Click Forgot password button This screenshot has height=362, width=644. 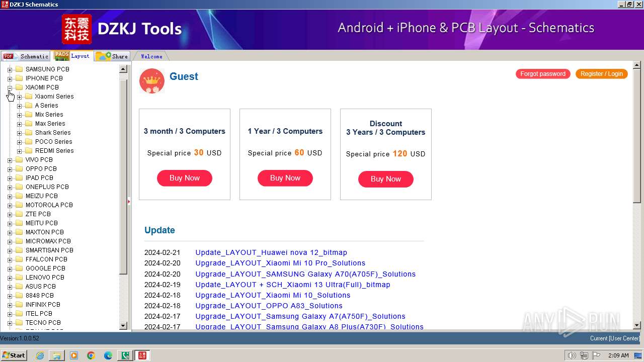click(543, 74)
